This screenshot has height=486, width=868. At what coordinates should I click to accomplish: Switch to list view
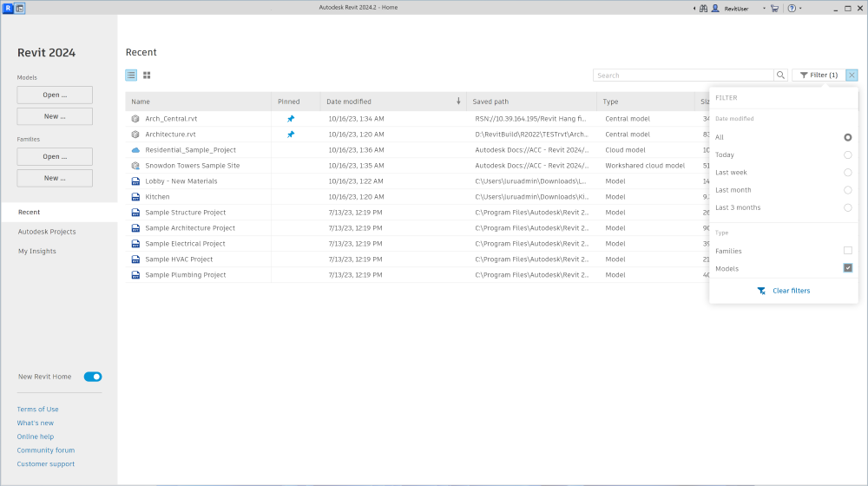pos(131,76)
